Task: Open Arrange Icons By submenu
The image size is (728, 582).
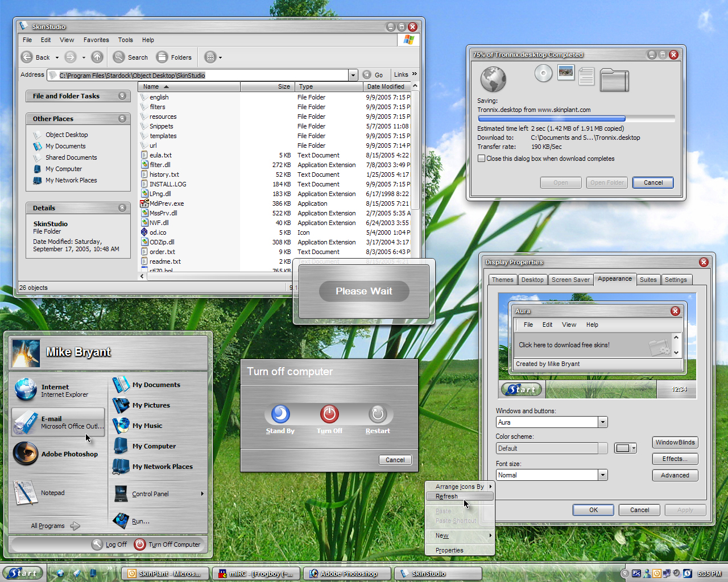Action: (460, 487)
